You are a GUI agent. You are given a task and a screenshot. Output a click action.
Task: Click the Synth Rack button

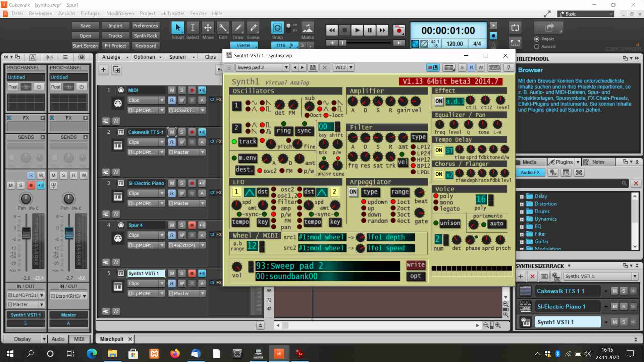click(145, 36)
